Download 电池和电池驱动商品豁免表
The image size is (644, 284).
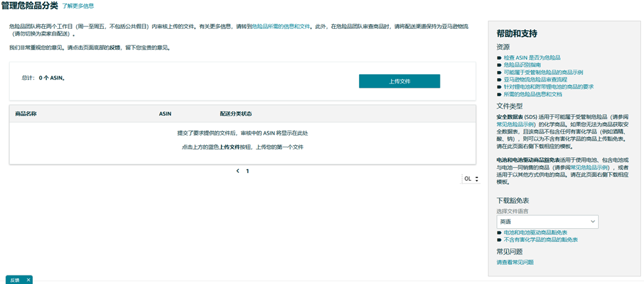(x=535, y=233)
